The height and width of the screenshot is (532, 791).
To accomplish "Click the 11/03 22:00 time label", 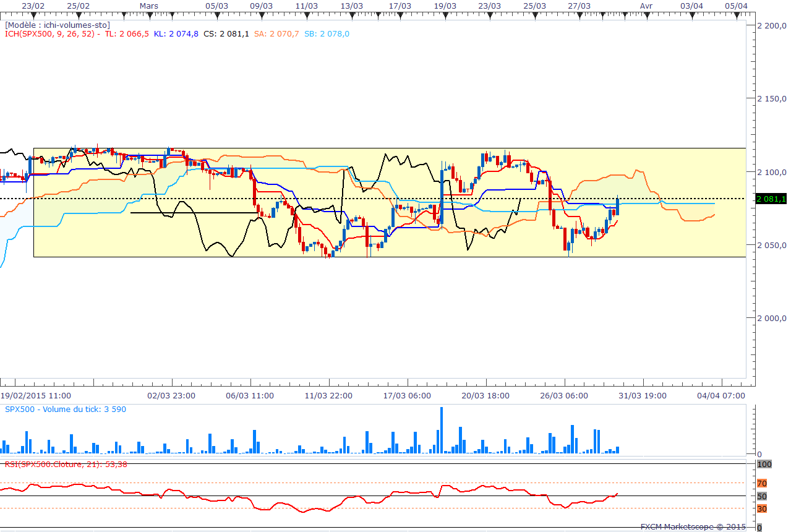I will coord(328,395).
